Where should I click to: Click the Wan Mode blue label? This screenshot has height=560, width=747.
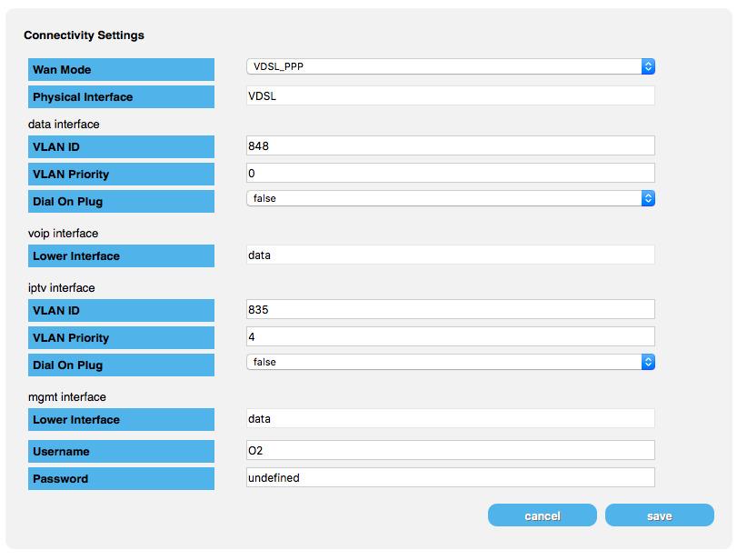click(121, 70)
